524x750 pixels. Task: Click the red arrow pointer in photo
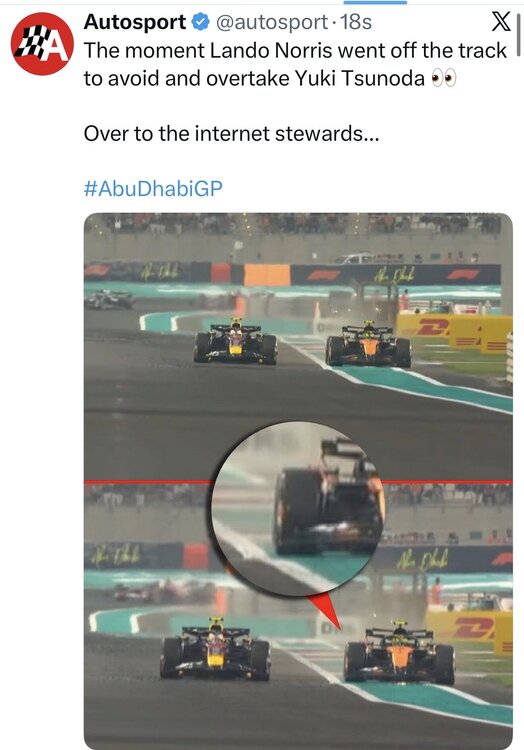click(325, 611)
